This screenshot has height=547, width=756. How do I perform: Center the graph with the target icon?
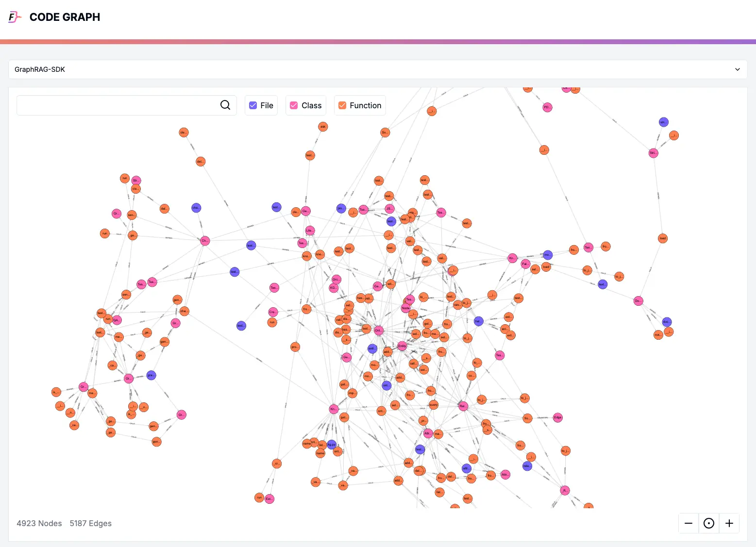708,523
